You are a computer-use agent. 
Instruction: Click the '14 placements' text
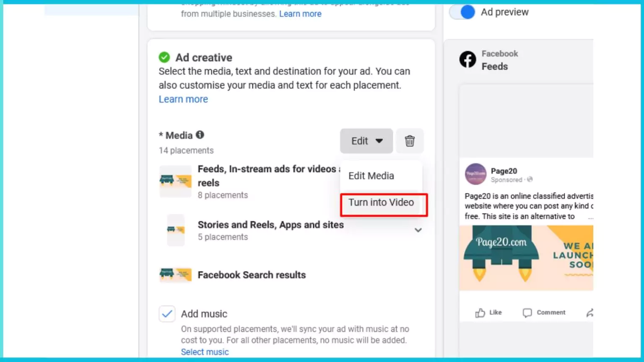186,150
